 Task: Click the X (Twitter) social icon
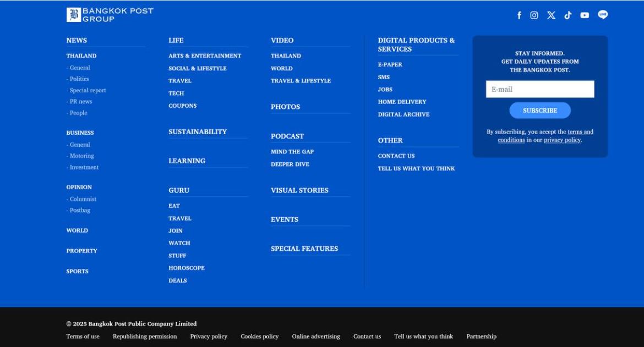click(551, 15)
